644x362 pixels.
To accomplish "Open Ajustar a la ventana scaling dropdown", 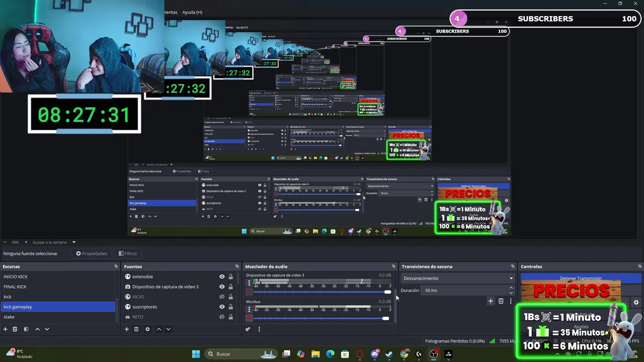I will click(x=54, y=242).
